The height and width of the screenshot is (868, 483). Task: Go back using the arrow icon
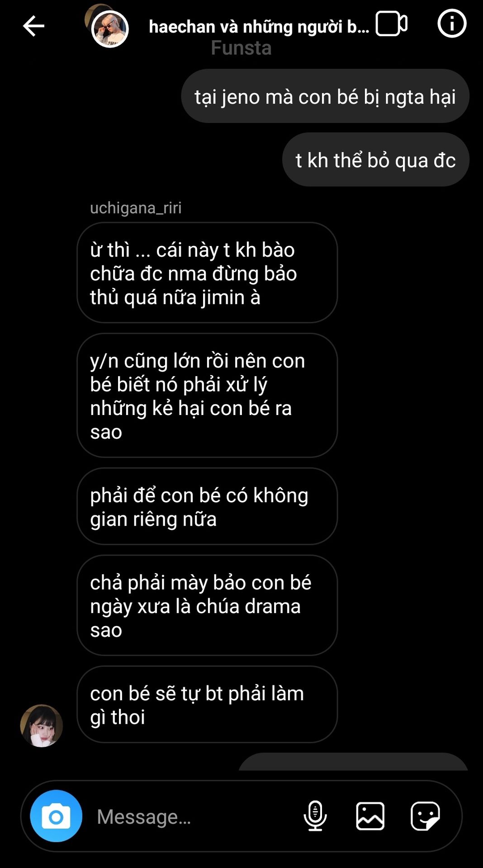click(x=33, y=26)
